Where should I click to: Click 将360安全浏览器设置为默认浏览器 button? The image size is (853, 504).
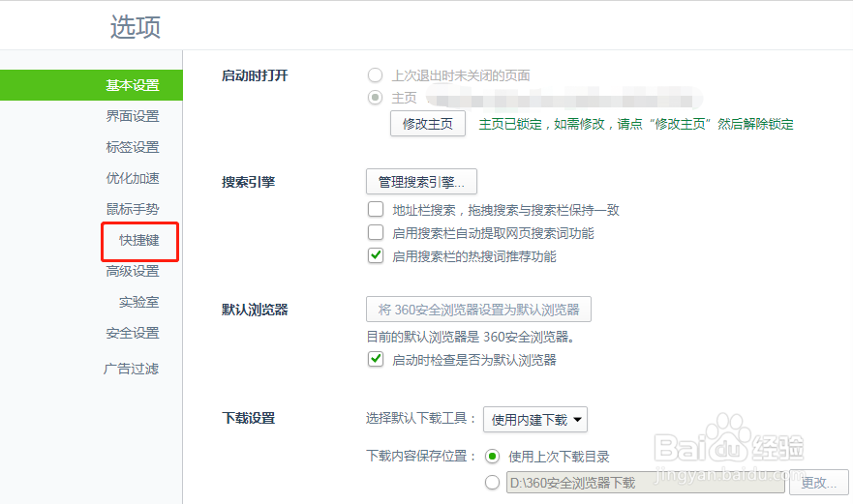point(478,310)
